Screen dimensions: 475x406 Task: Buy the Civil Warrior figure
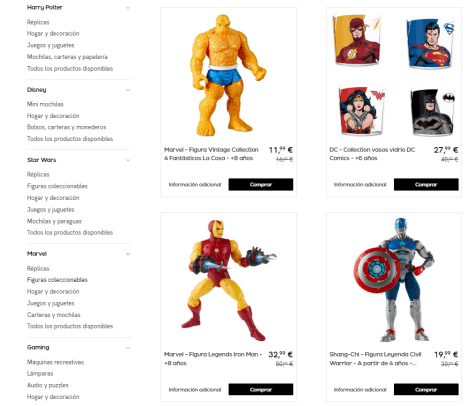tap(426, 389)
